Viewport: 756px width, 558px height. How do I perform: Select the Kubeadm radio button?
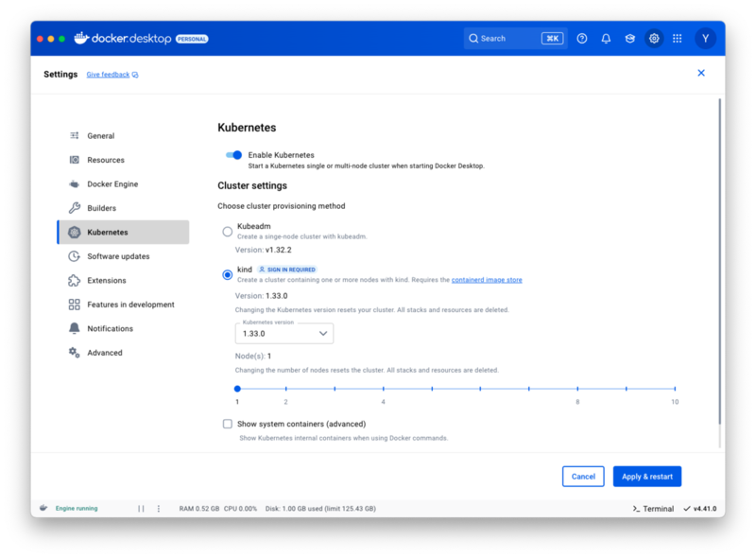click(228, 232)
